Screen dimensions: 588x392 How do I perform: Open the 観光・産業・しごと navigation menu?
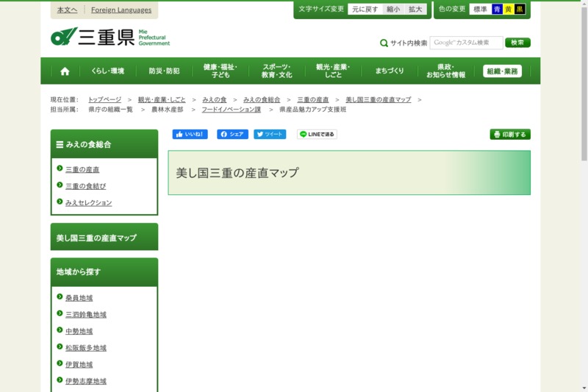pos(333,71)
